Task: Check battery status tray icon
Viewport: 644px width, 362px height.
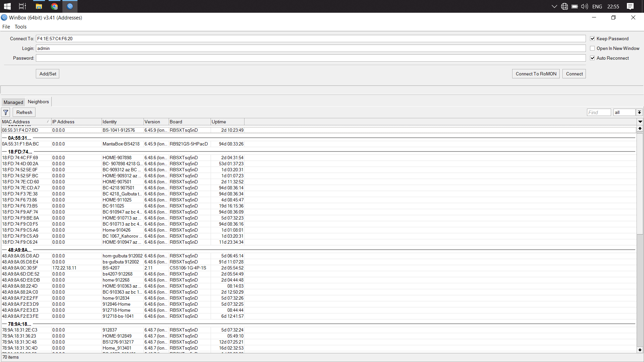Action: coord(575,6)
